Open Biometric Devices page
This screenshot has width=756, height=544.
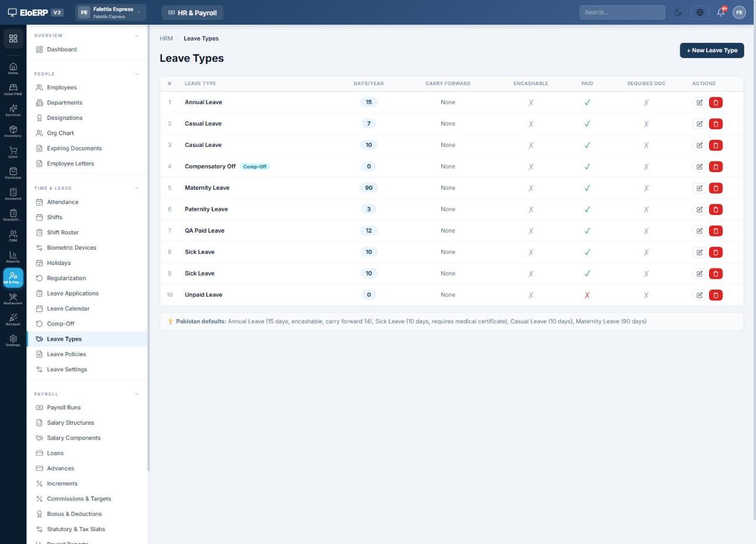click(87, 248)
